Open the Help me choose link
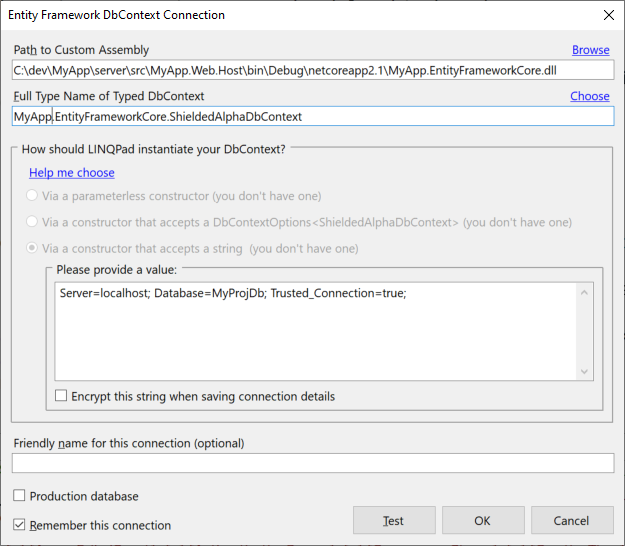Screen dimensions: 625x546 click(72, 173)
